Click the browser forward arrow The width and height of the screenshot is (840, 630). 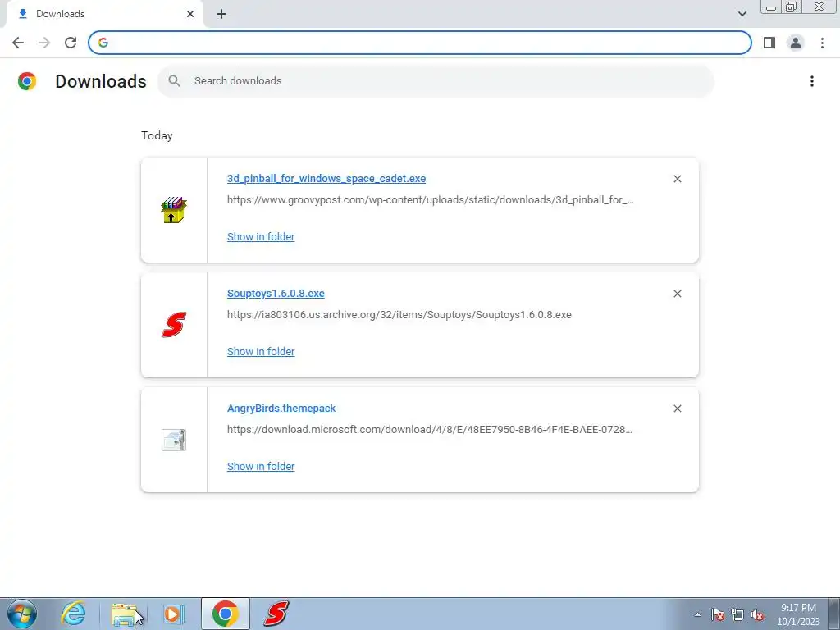pos(44,43)
